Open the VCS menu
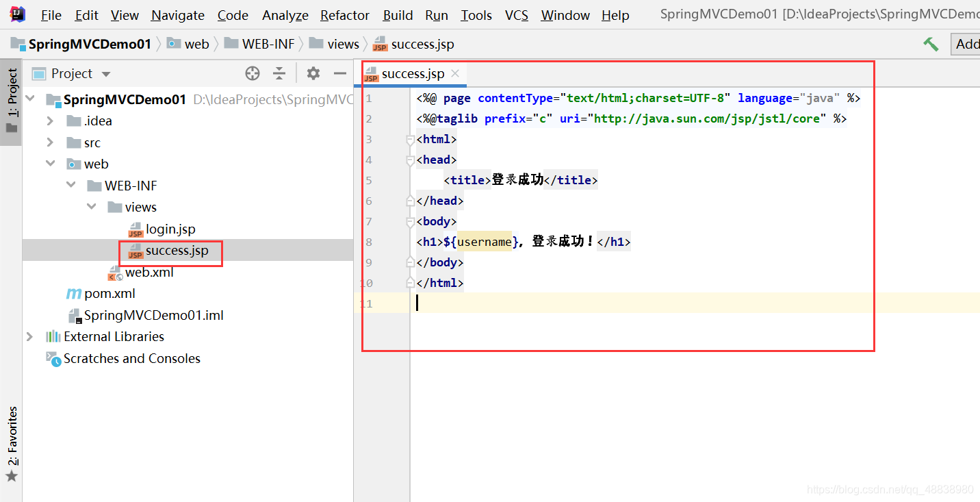The height and width of the screenshot is (502, 980). click(517, 15)
